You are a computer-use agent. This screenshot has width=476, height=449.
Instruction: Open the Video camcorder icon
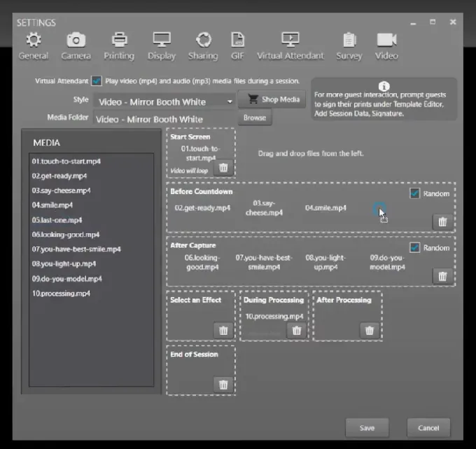point(386,40)
